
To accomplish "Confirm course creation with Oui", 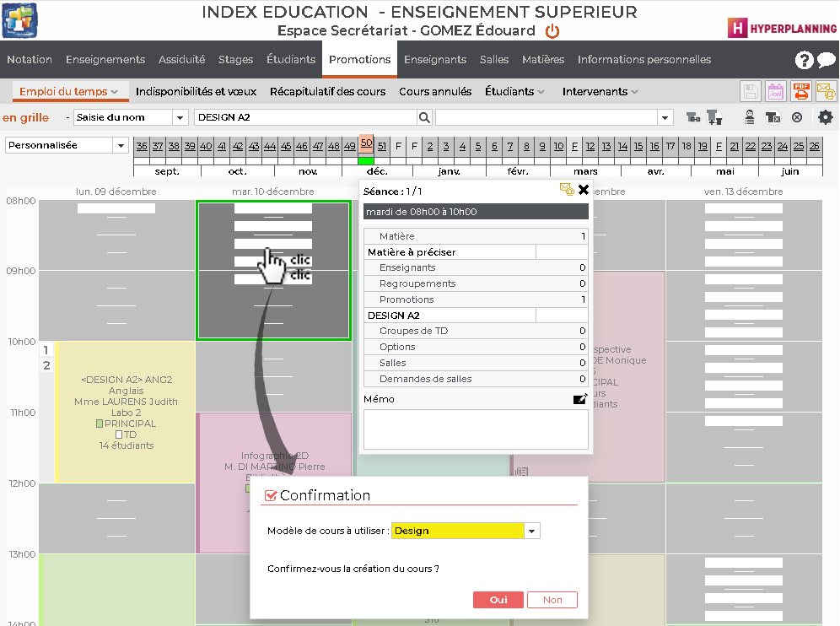I will (498, 600).
